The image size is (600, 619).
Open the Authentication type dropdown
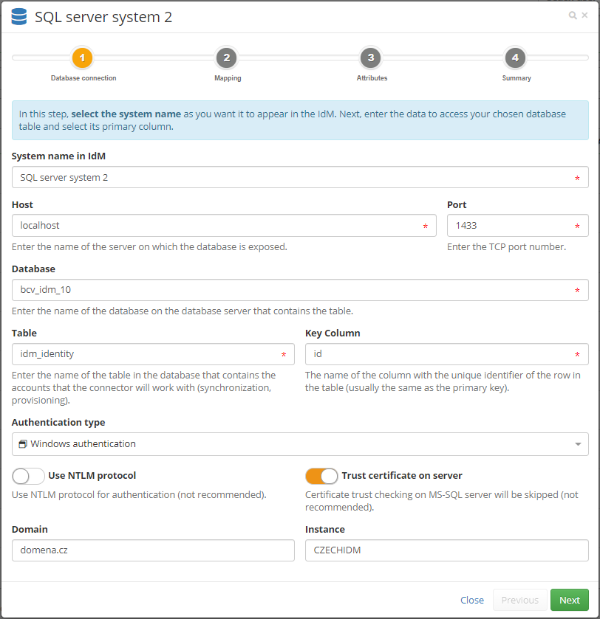coord(300,444)
